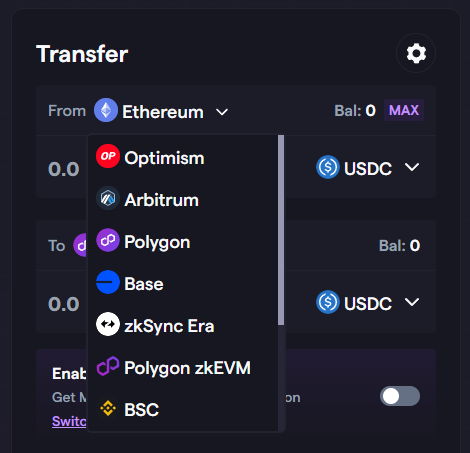Click the Optimism OP logo icon
470x453 pixels.
coord(108,156)
